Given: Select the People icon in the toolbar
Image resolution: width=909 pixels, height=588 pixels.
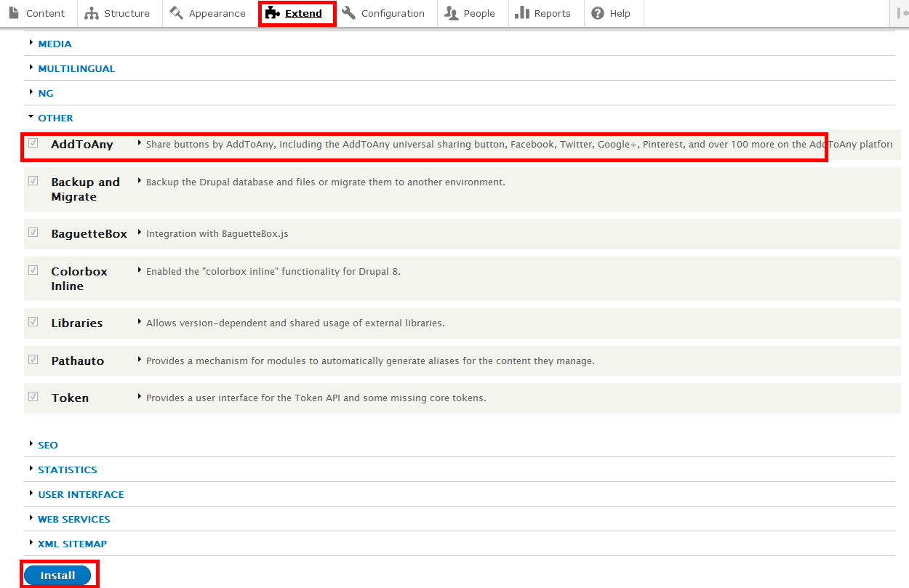Looking at the screenshot, I should (x=452, y=12).
